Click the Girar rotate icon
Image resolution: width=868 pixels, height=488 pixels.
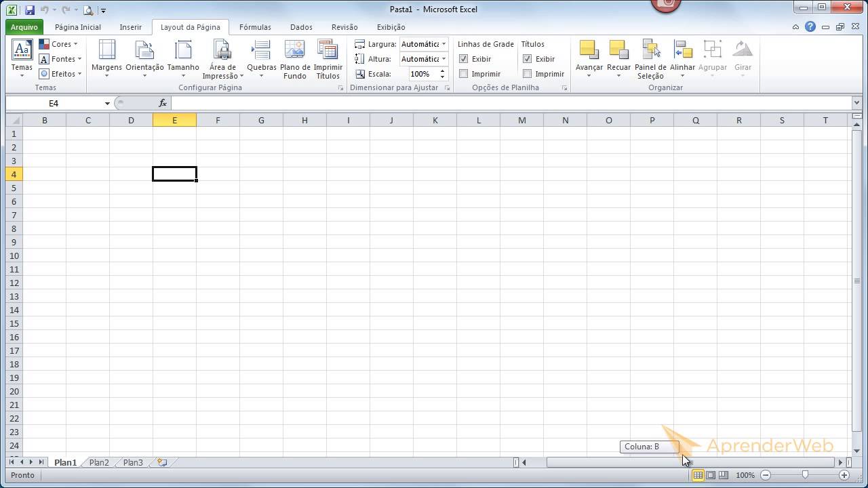point(743,49)
